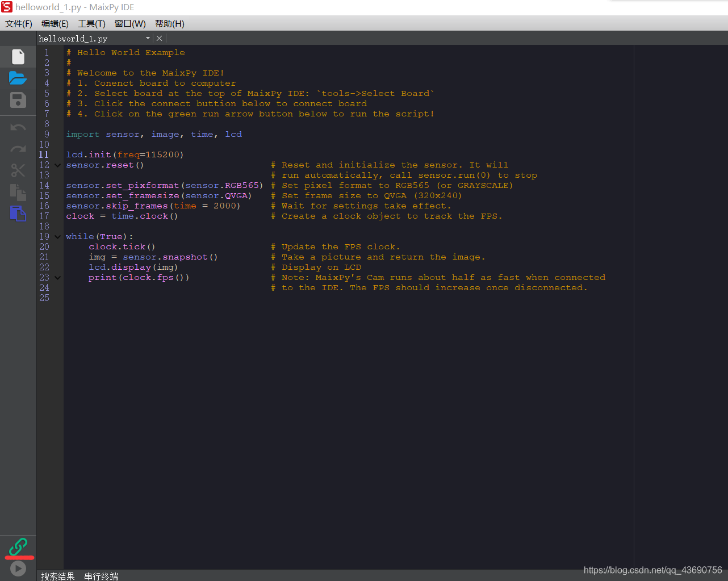Click the '# Hello World Example' comment
Screen dimensions: 728x581
[x=125, y=53]
